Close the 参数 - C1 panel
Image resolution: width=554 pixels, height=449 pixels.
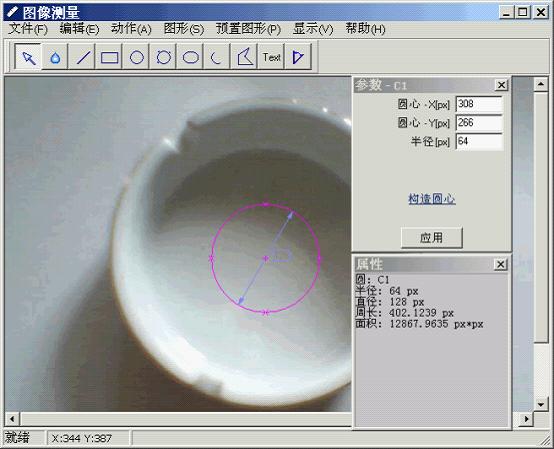tap(501, 85)
